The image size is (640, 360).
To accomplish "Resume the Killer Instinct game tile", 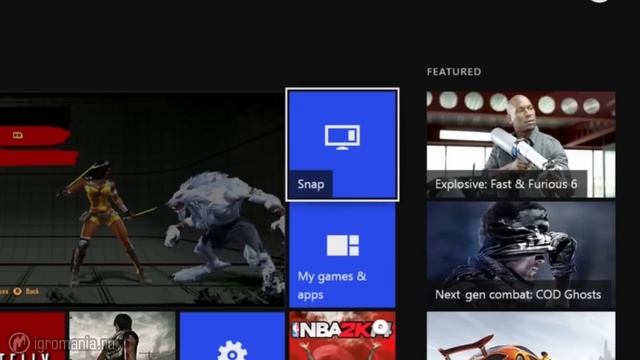I will coord(142,199).
